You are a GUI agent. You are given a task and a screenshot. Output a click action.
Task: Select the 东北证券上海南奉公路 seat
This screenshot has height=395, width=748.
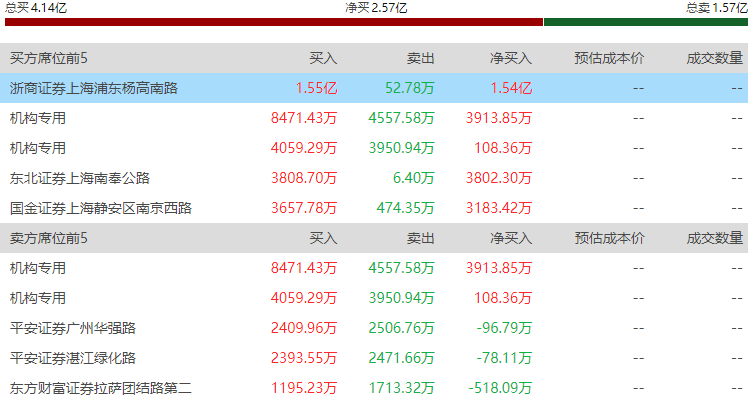point(80,178)
